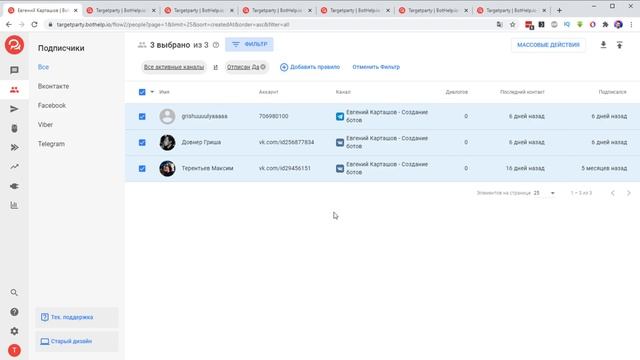The width and height of the screenshot is (640, 360).
Task: Uncheck the Довнер Гриша row checkbox
Action: [142, 142]
